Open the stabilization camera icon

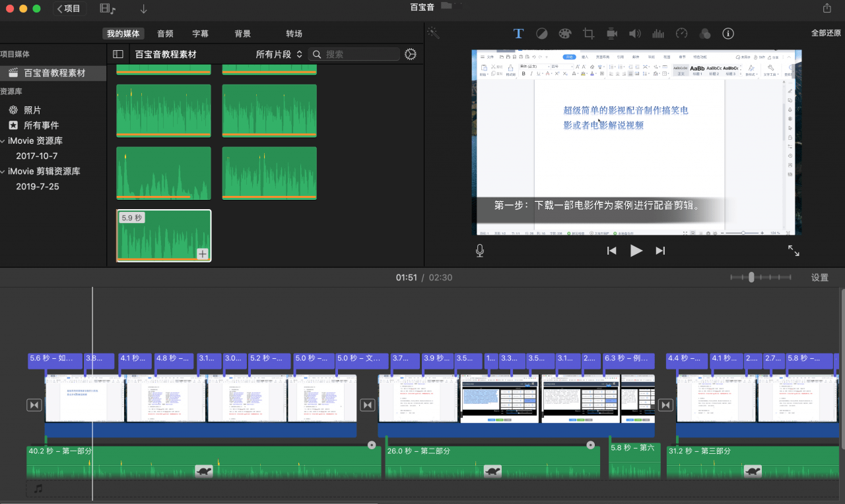611,34
